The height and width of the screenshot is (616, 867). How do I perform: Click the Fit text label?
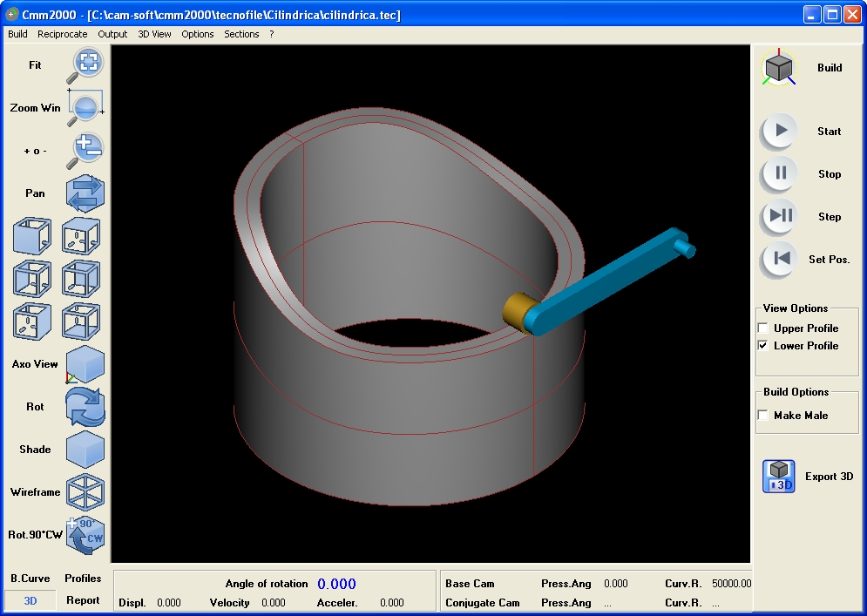click(x=35, y=65)
